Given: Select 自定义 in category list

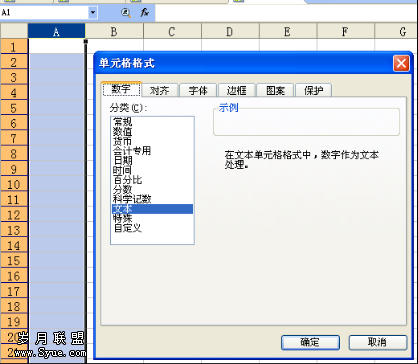Looking at the screenshot, I should [x=152, y=228].
